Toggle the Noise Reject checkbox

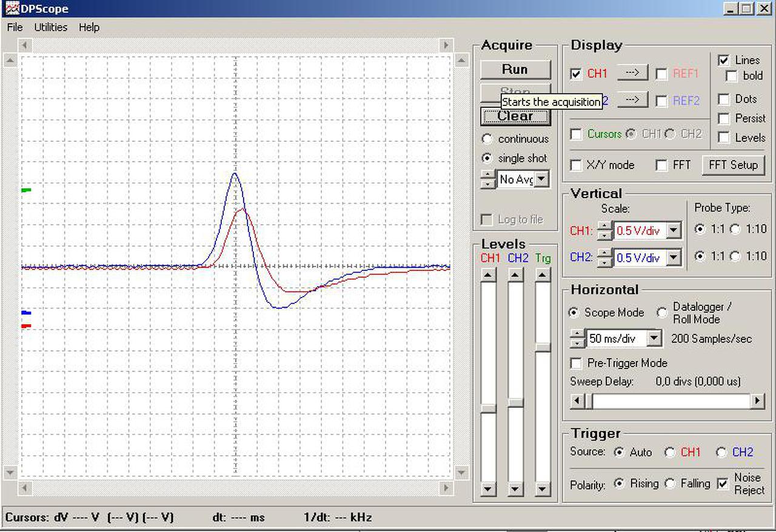click(x=723, y=484)
